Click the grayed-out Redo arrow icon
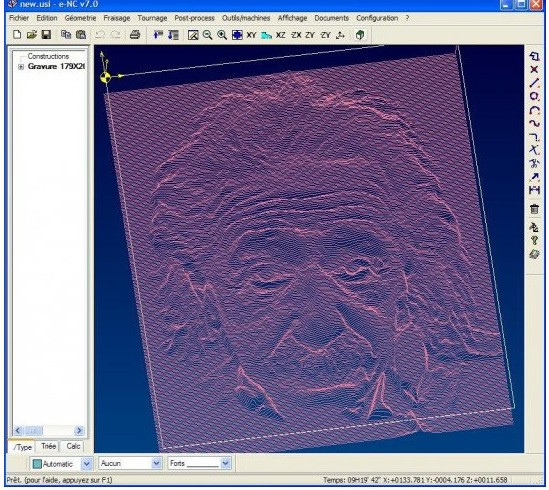549x490 pixels. pos(115,34)
